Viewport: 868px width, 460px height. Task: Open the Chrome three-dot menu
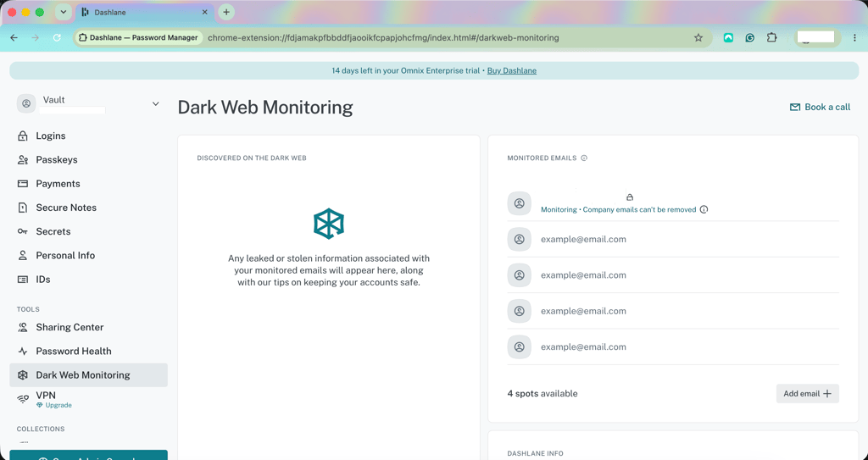pyautogui.click(x=854, y=37)
